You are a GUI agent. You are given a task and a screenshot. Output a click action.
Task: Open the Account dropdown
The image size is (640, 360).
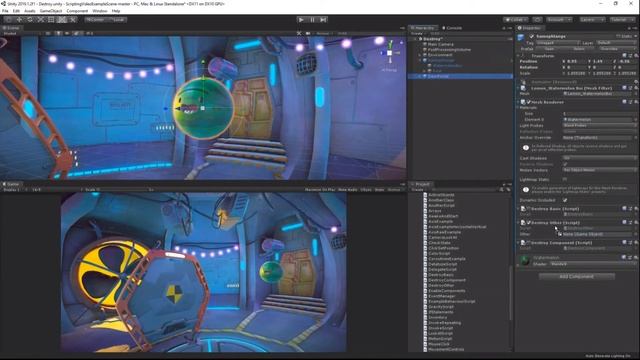560,20
